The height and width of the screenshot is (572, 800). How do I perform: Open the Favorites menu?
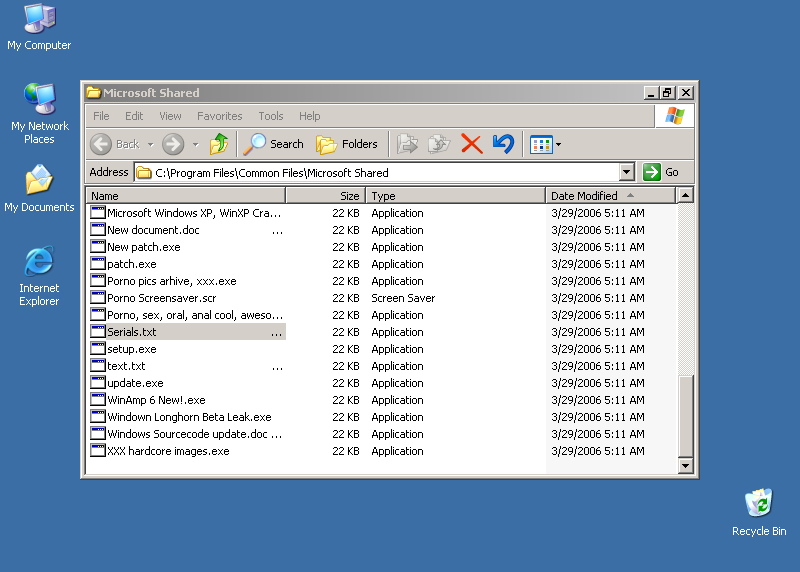tap(219, 116)
